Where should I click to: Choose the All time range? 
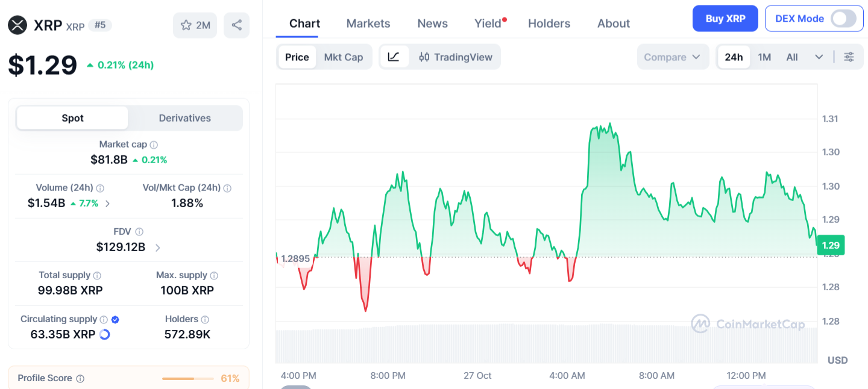(x=792, y=57)
